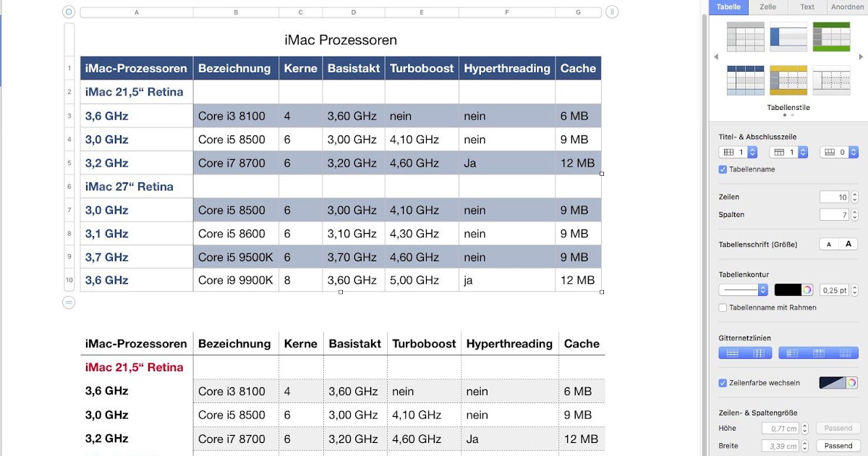Uncheck Zeilenfarbe wechseln checkbox
The width and height of the screenshot is (868, 456).
(723, 382)
